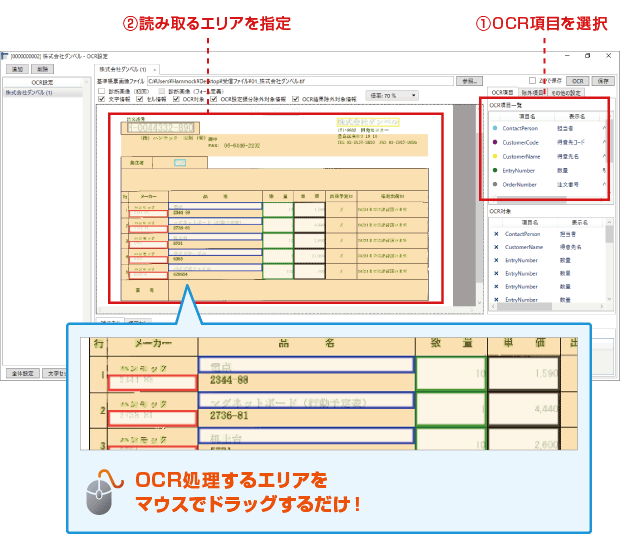Click the right arrow of OCR対象 horizontal scrollbar
Viewport: 620px width, 550px height.
[602, 306]
